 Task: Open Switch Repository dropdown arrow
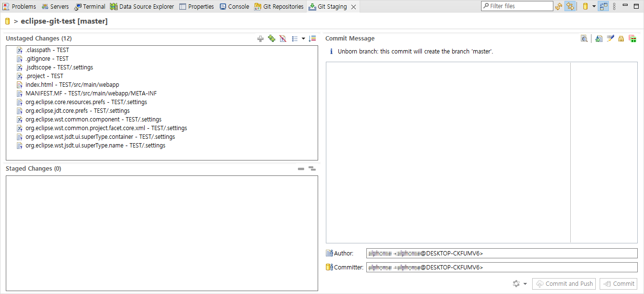pos(594,6)
